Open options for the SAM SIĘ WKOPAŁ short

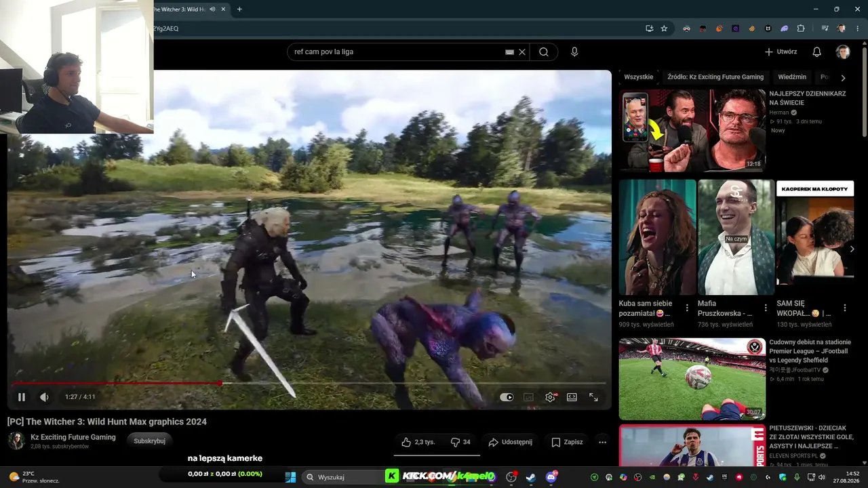click(x=845, y=308)
